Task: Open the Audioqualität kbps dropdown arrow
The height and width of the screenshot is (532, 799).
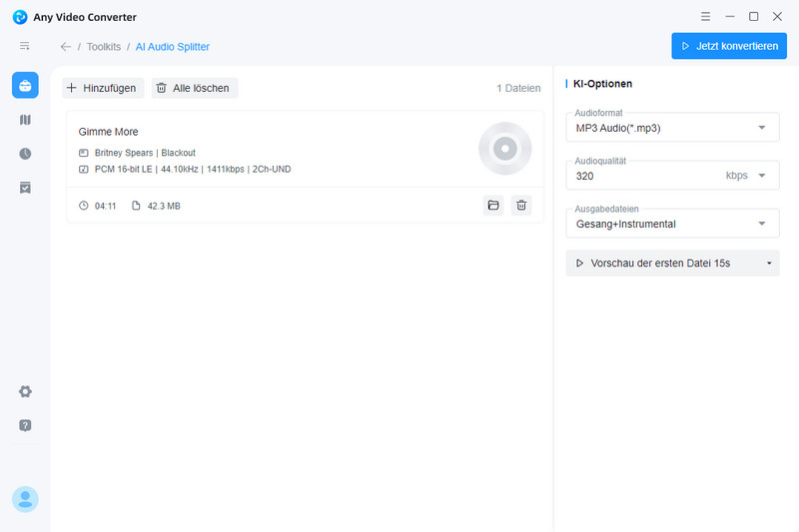Action: pyautogui.click(x=762, y=176)
